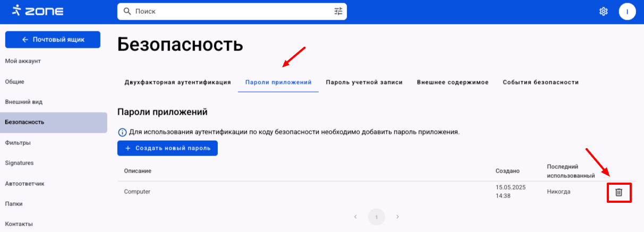Go to next page arrow

click(397, 217)
